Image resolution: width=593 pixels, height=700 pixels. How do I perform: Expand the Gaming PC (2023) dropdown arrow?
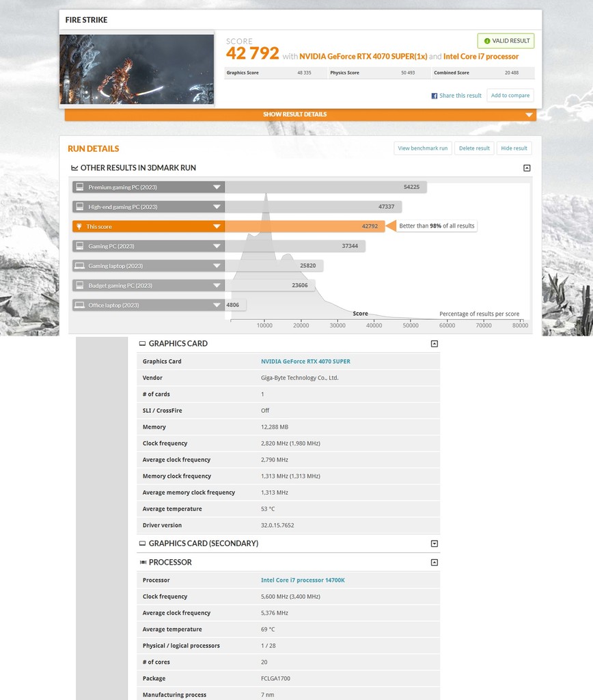[x=217, y=246]
